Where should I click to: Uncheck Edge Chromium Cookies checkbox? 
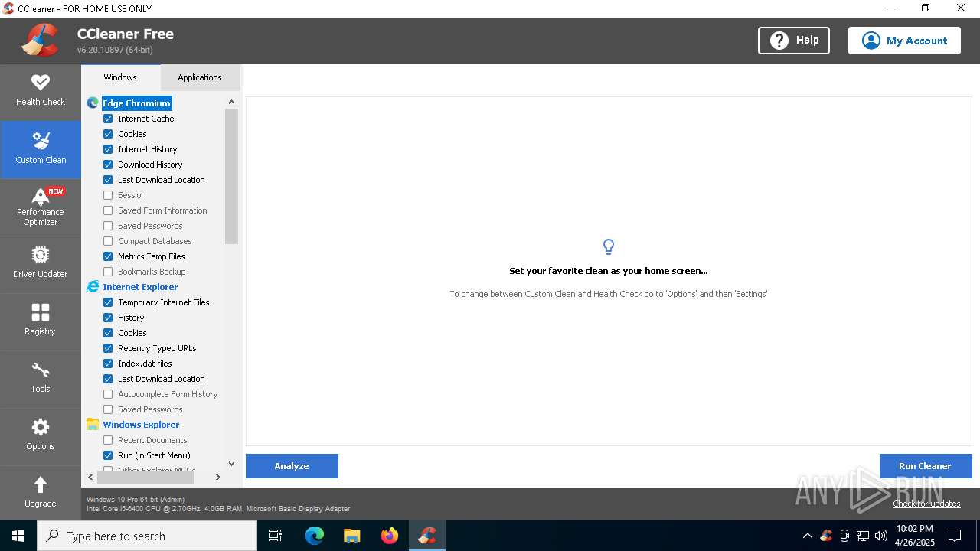pos(108,134)
